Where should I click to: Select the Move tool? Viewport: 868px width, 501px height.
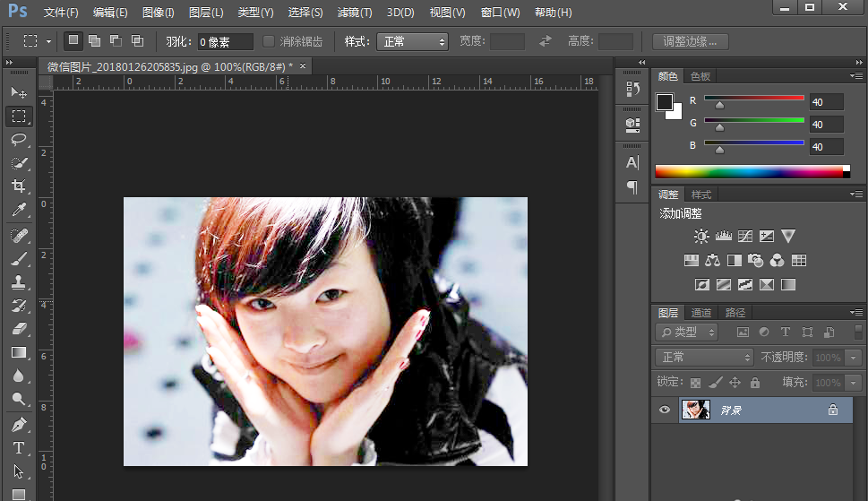tap(19, 93)
